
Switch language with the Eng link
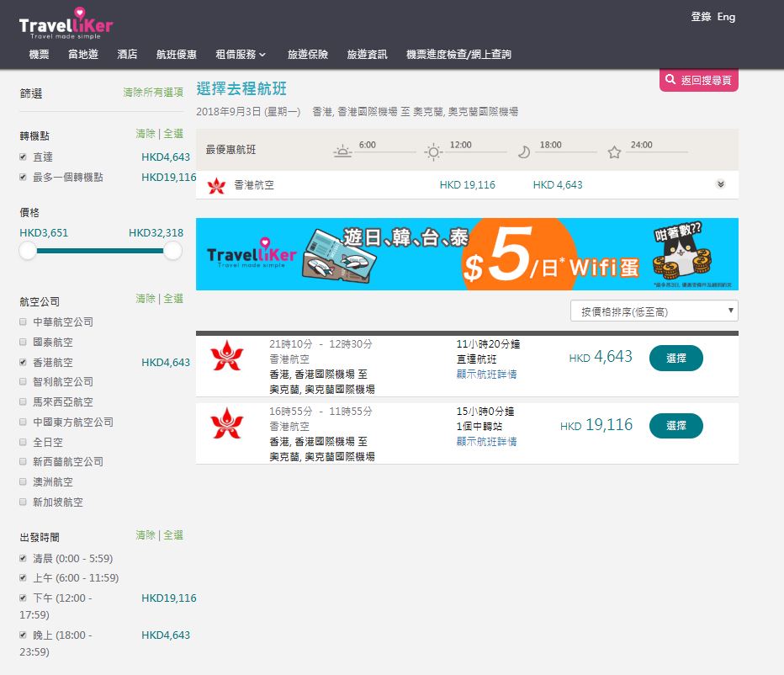(x=726, y=17)
